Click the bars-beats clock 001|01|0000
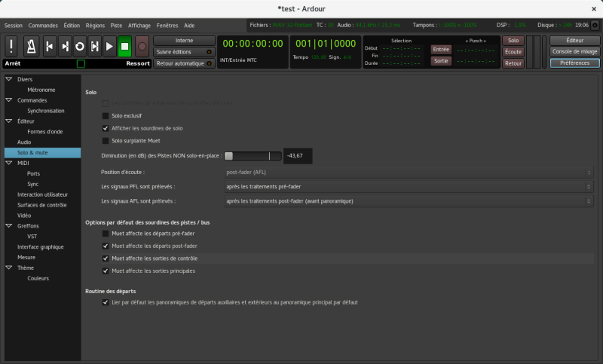 click(326, 44)
